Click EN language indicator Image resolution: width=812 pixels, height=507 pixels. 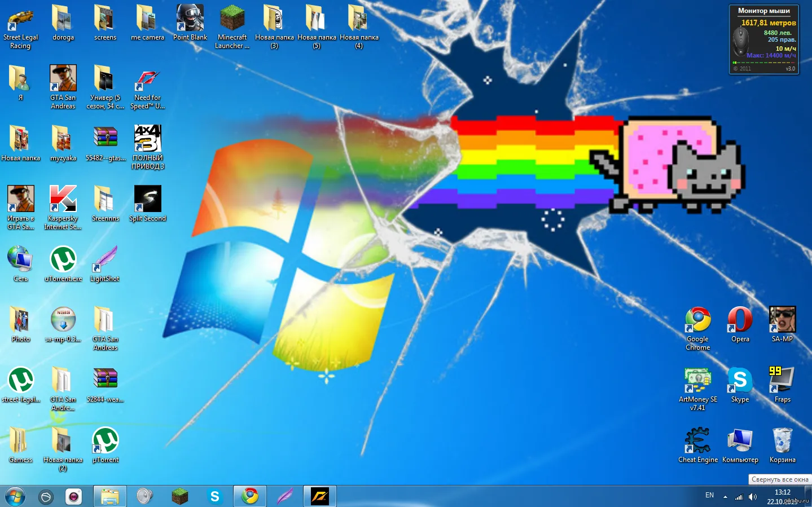click(709, 495)
